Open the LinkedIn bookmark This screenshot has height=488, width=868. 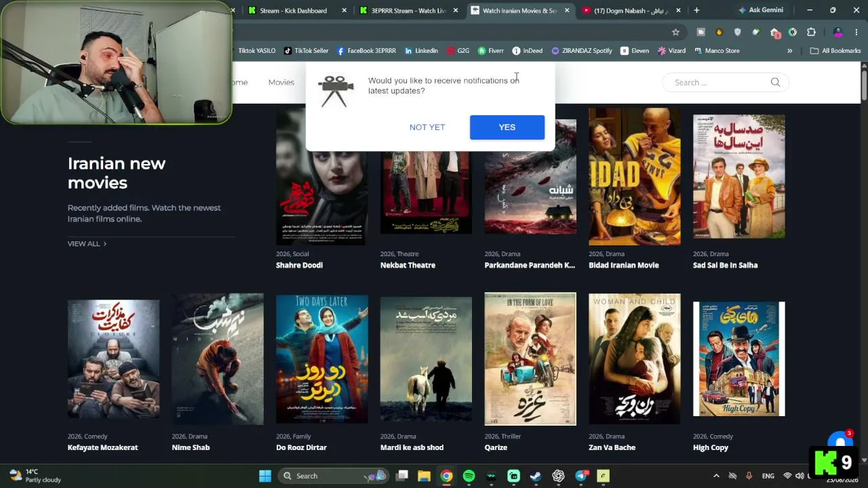pyautogui.click(x=421, y=51)
